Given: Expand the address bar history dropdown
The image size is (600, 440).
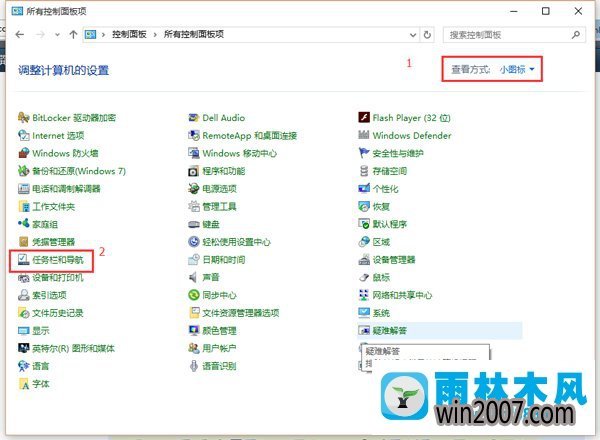Looking at the screenshot, I should (413, 35).
